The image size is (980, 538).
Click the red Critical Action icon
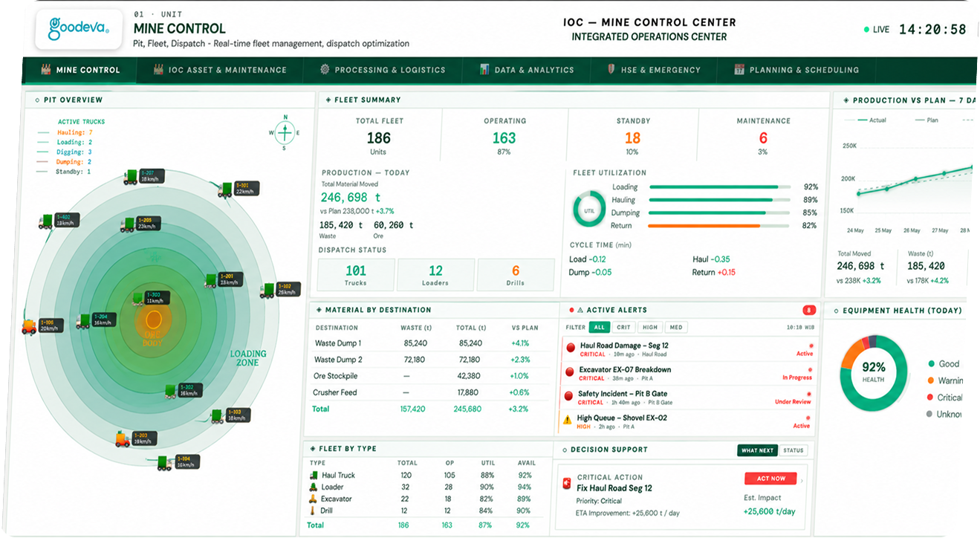567,484
